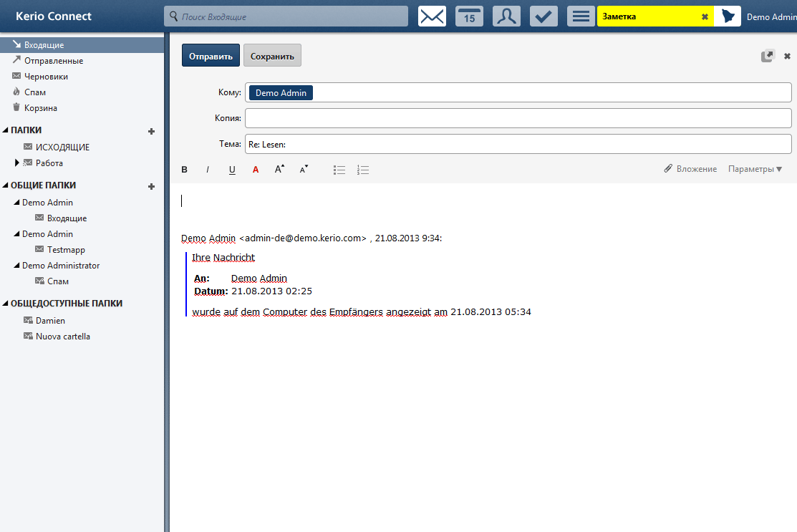The width and height of the screenshot is (797, 532).
Task: Collapse the ПАПКИ section
Action: [x=6, y=130]
